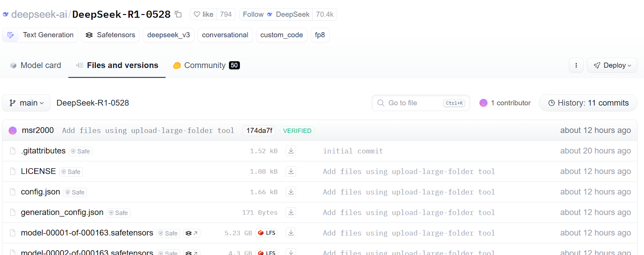Click the msr2000 avatar in commit row
644x255 pixels.
point(12,130)
